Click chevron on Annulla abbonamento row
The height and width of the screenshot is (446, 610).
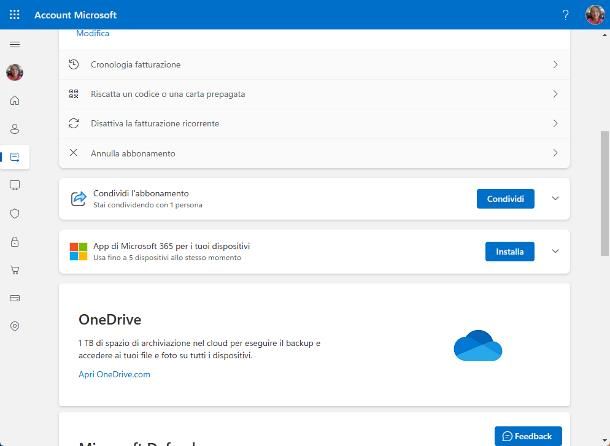click(x=556, y=153)
